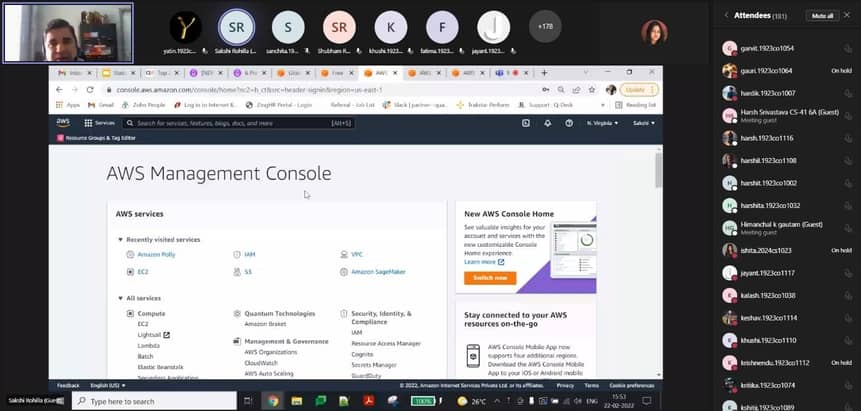
Task: Click the Amazon Polly service icon
Action: click(x=130, y=254)
